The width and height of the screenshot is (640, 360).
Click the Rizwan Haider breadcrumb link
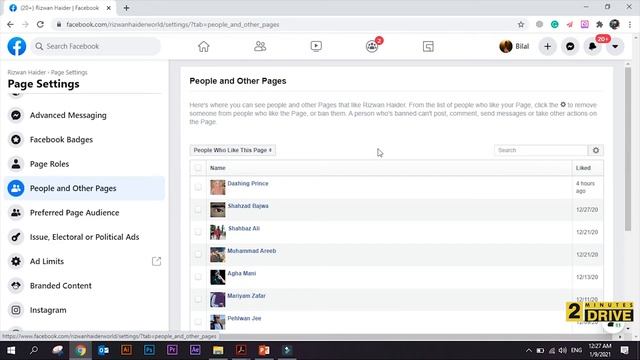(27, 72)
